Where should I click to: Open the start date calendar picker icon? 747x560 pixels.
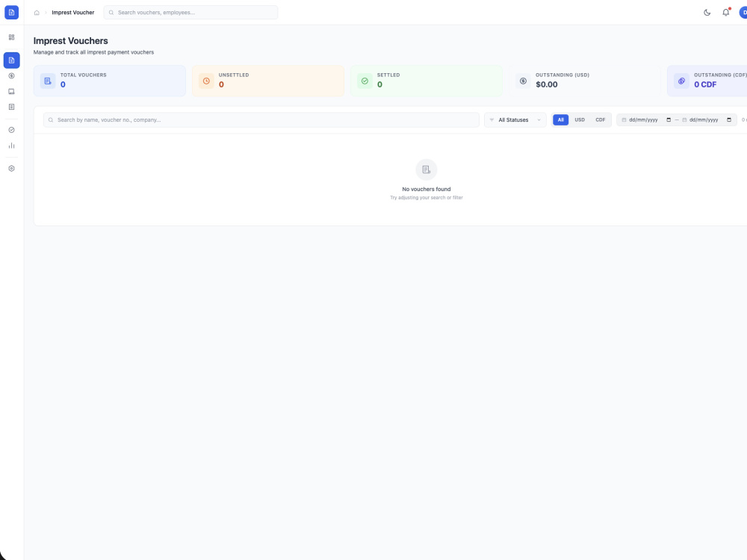669,120
